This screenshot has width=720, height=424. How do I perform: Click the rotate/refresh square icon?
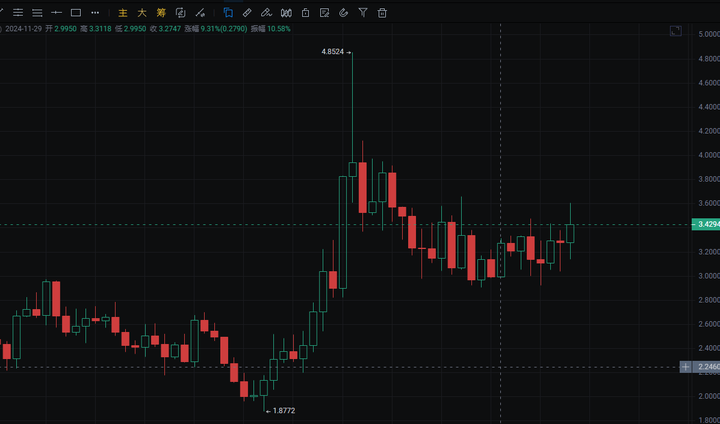[x=180, y=13]
